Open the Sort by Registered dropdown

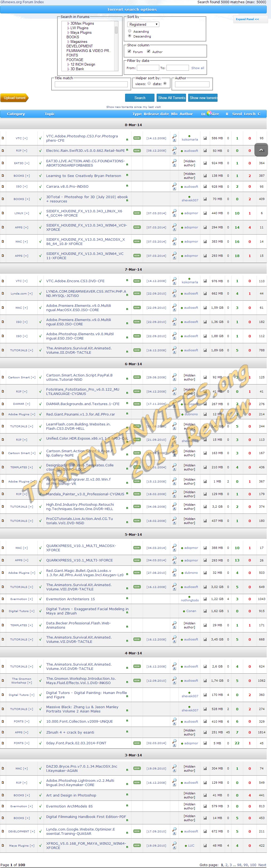pos(143,24)
